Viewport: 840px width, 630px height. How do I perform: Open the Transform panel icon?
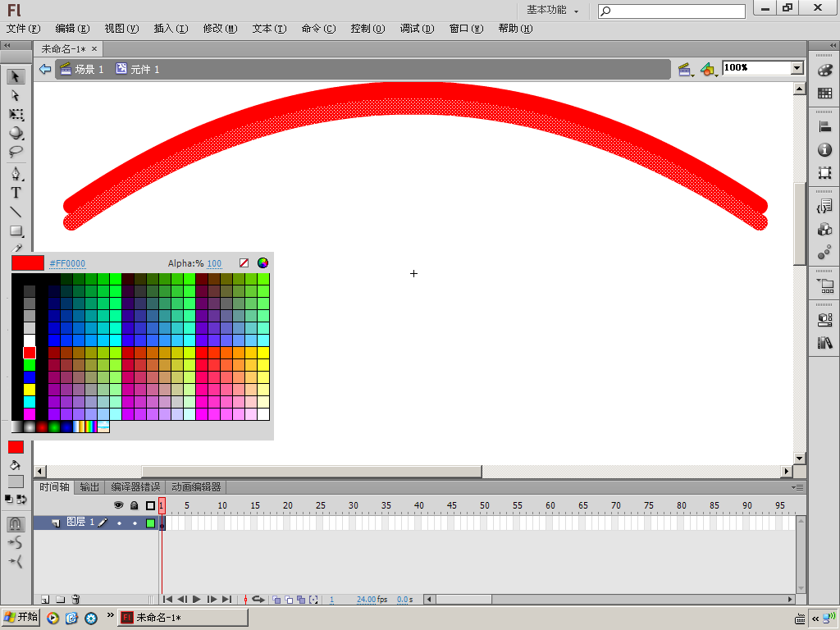825,172
